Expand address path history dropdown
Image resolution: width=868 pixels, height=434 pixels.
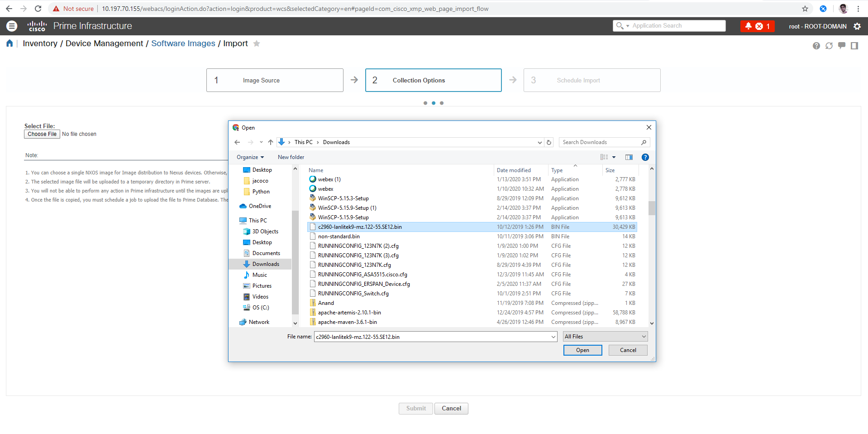539,142
